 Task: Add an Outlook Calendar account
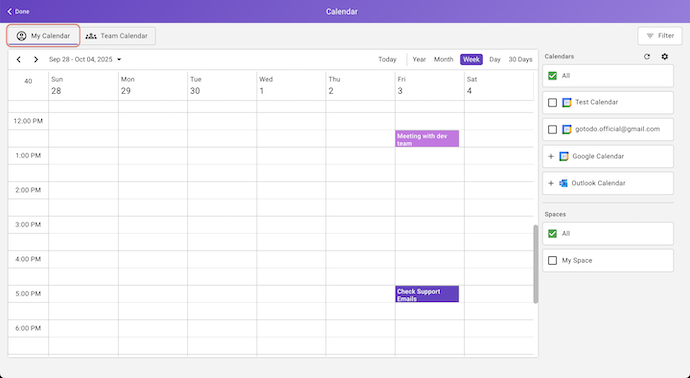coord(608,183)
